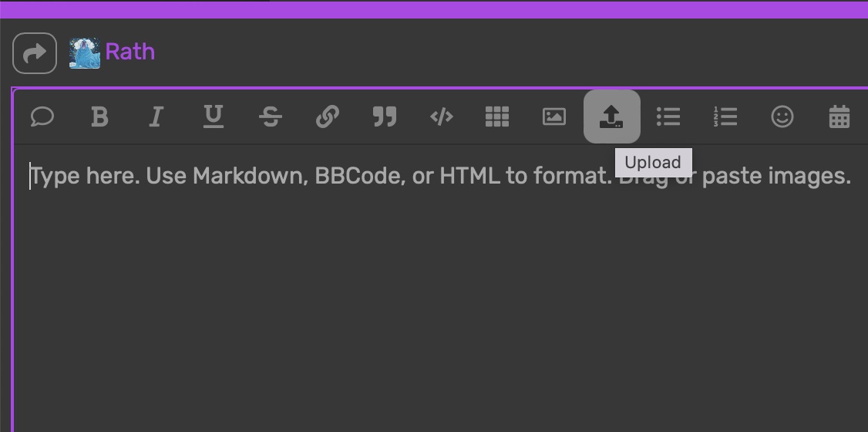Insert a blockquote using the quote icon
Viewport: 868px width, 432px height.
point(385,116)
